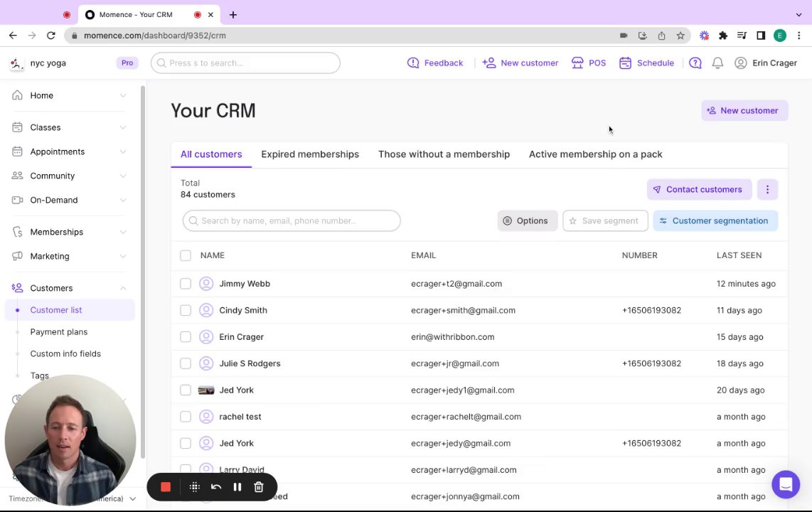Expand the Community sidebar section
The width and height of the screenshot is (812, 512).
[123, 176]
